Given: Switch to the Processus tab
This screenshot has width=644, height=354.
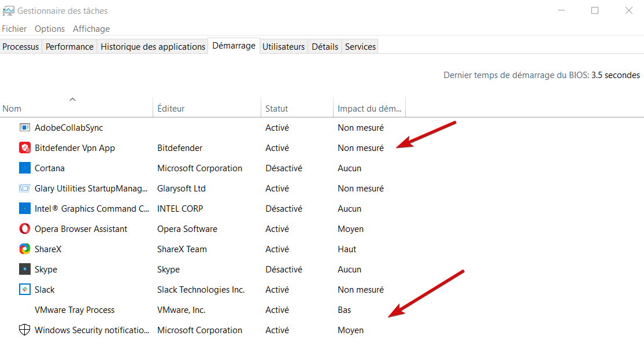Looking at the screenshot, I should [x=21, y=46].
